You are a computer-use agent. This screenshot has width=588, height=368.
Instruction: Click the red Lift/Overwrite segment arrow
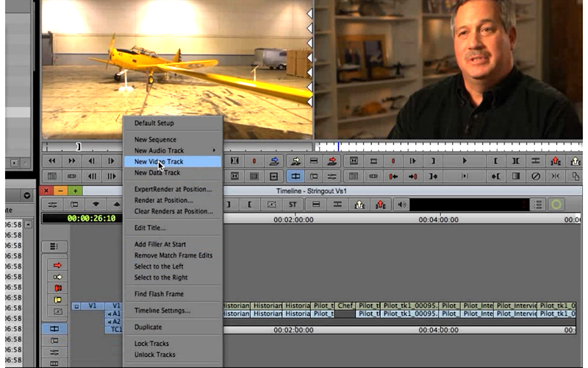[x=57, y=265]
